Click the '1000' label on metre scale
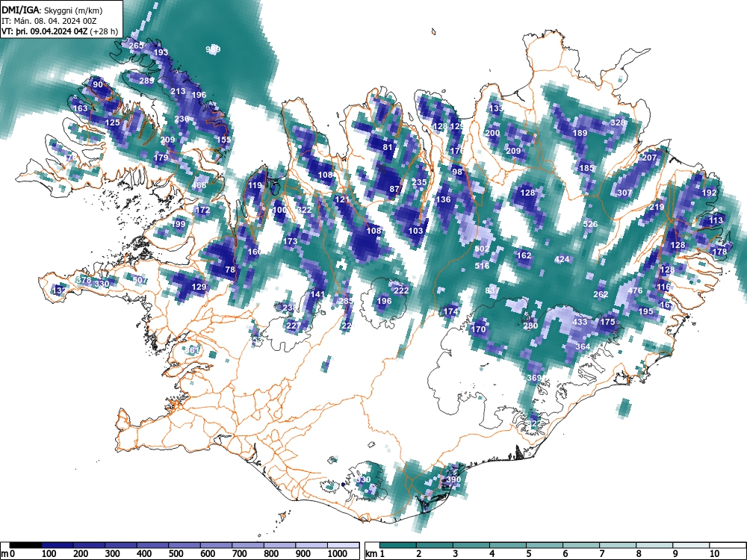The image size is (747, 560). (x=338, y=554)
